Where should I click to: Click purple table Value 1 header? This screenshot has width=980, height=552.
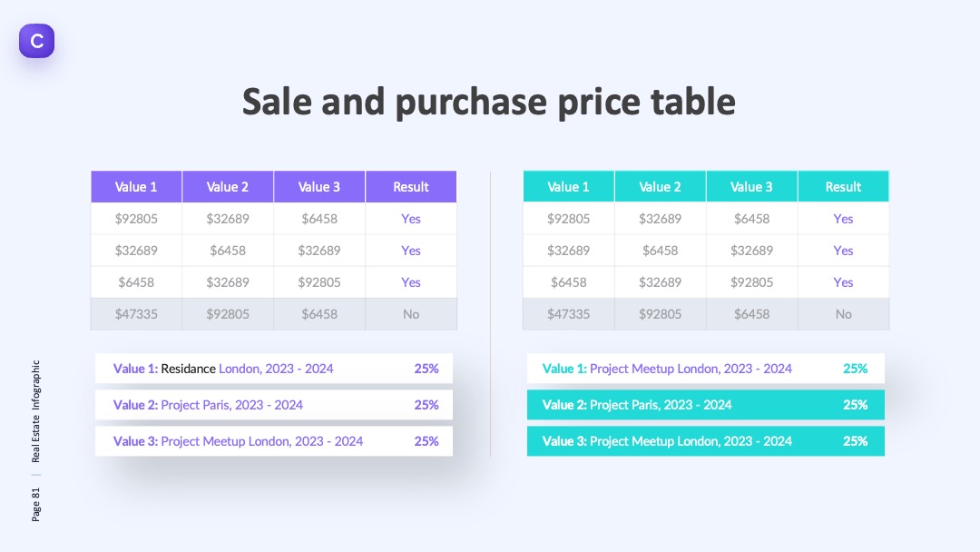coord(136,187)
